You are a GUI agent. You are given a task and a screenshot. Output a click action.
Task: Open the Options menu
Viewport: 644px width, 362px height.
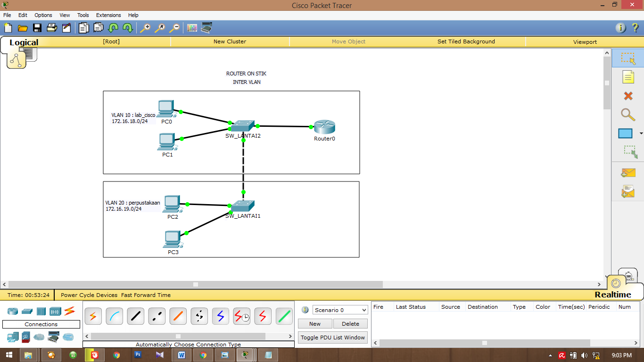click(x=43, y=15)
